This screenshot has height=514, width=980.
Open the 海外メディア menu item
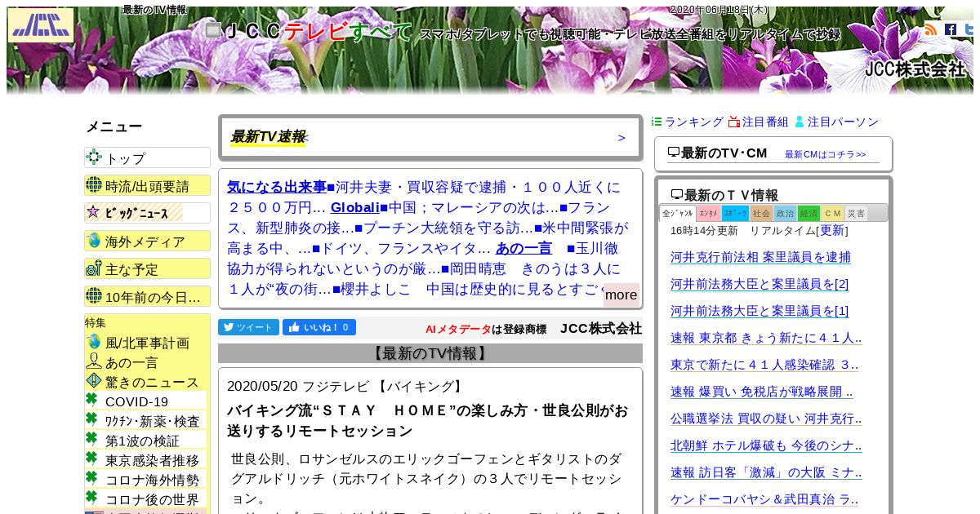tap(147, 241)
